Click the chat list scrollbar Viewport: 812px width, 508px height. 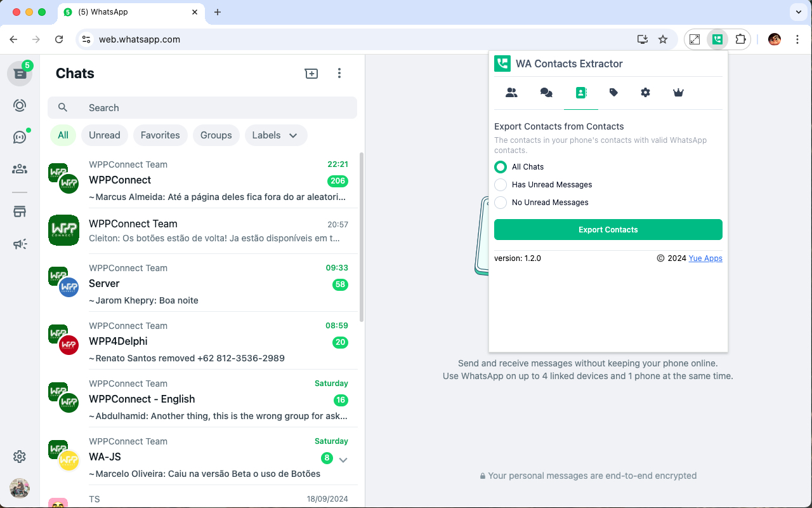[362, 237]
